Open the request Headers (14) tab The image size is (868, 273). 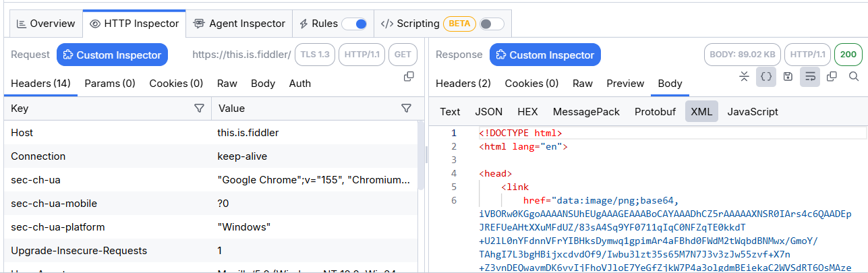point(40,84)
